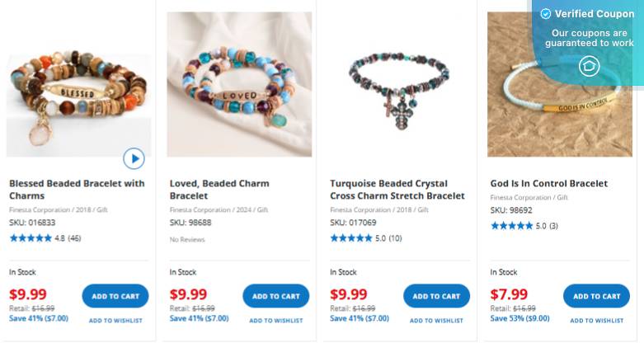The height and width of the screenshot is (343, 644).
Task: Add God Is In Control Bracelet to cart
Action: tap(596, 296)
